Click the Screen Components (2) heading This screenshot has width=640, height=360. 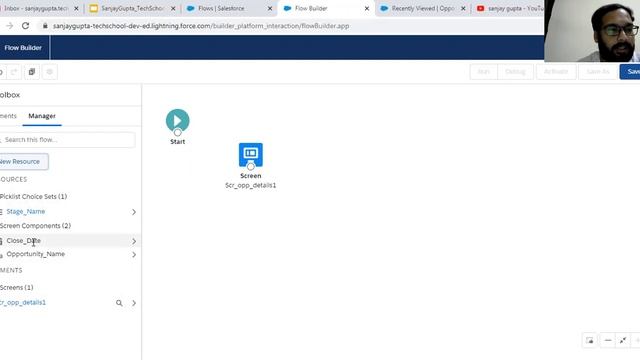coord(36,226)
